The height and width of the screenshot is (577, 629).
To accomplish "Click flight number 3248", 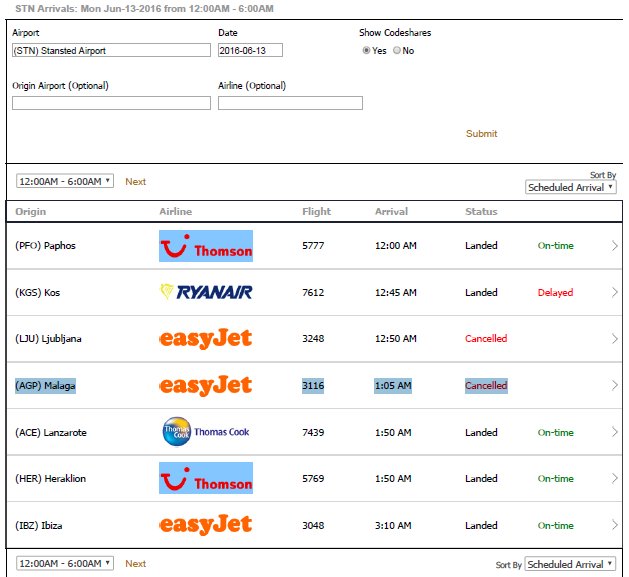I will (313, 339).
